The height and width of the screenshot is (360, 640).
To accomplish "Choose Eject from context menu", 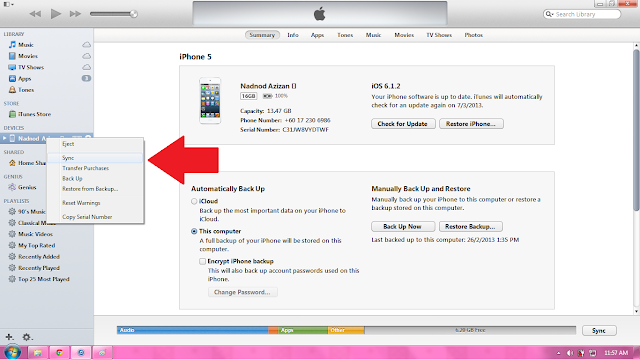I will [x=95, y=144].
